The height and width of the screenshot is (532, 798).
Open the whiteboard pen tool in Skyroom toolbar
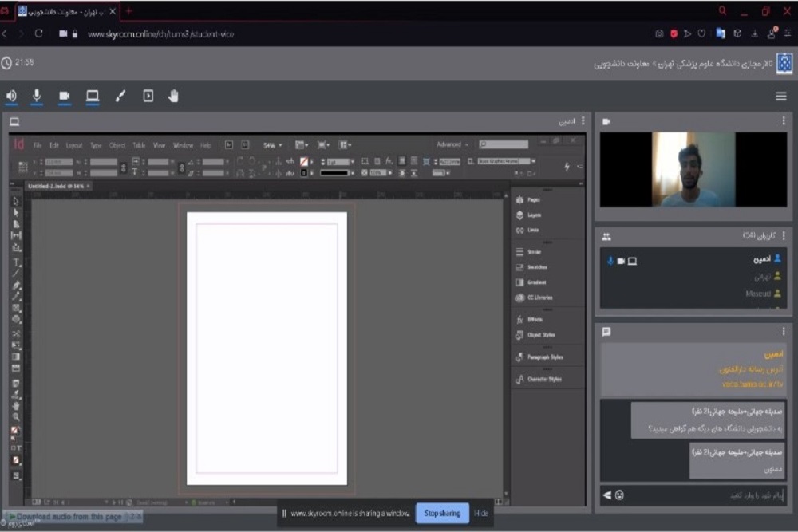(120, 97)
